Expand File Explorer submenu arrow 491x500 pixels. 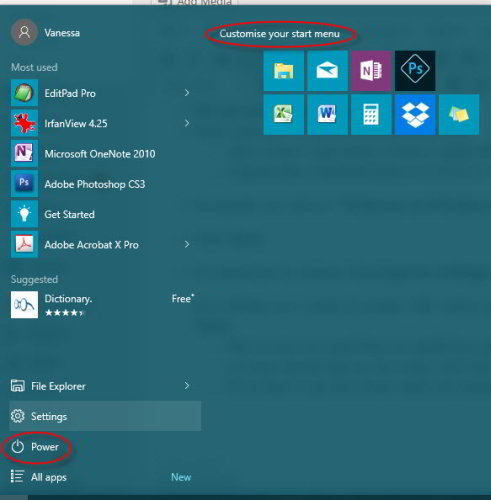click(x=187, y=386)
